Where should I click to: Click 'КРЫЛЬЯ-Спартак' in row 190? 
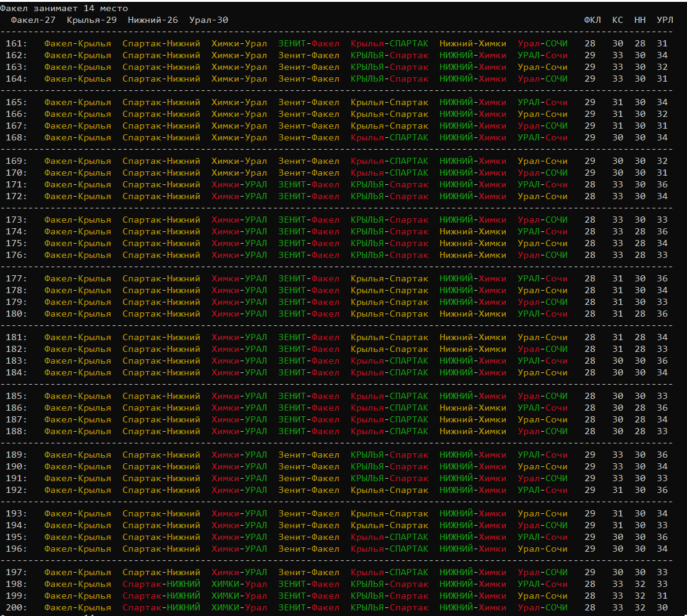pos(390,466)
